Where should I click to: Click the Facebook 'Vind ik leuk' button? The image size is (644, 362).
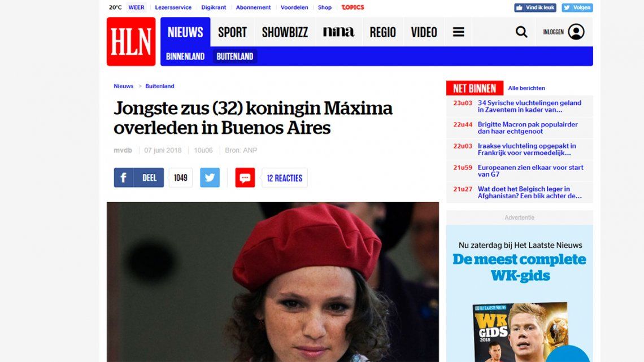coord(535,8)
